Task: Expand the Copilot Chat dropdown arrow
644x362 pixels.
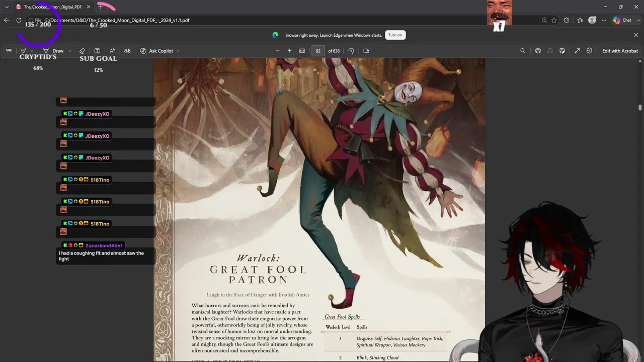Action: 637,20
